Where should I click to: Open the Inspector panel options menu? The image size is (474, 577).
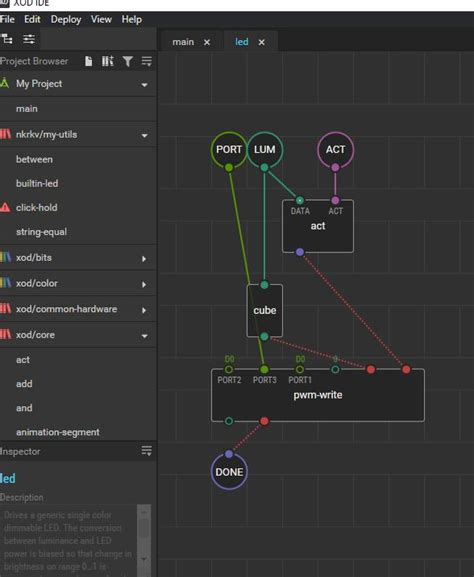pyautogui.click(x=146, y=451)
